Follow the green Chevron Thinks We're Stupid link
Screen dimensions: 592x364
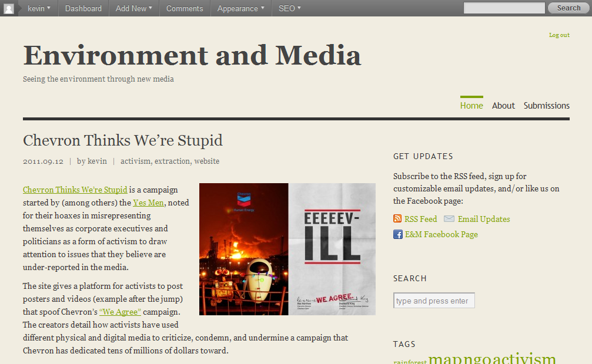tap(75, 190)
